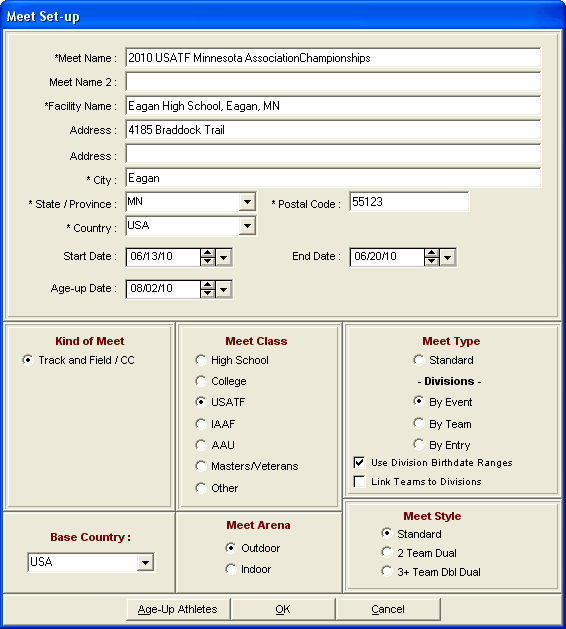Choose 2 Team Dual meet style
Viewport: 566px width, 629px height.
tap(387, 552)
